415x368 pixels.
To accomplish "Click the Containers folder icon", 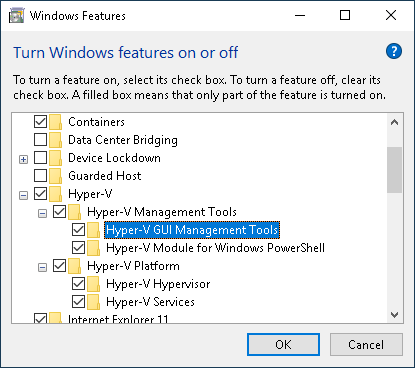I will pos(56,122).
